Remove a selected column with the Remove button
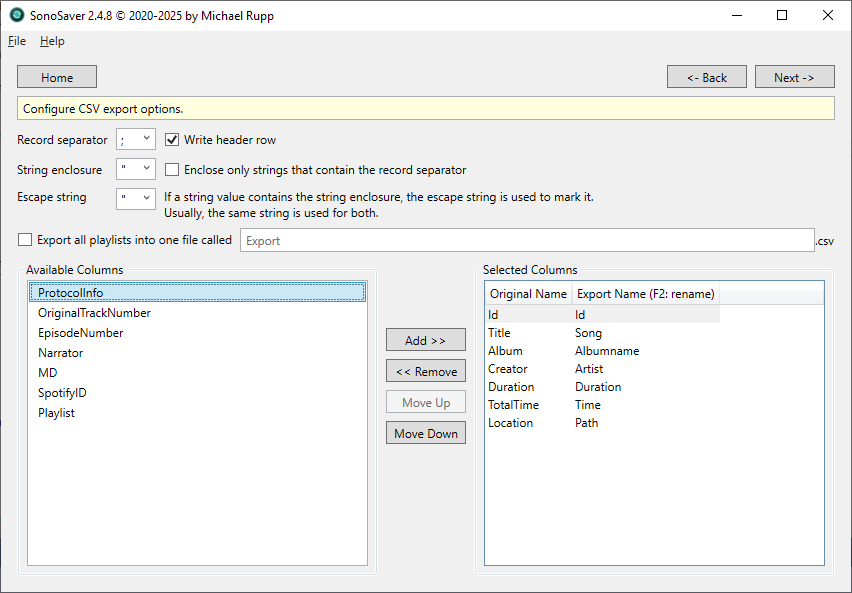The width and height of the screenshot is (852, 593). (x=425, y=370)
